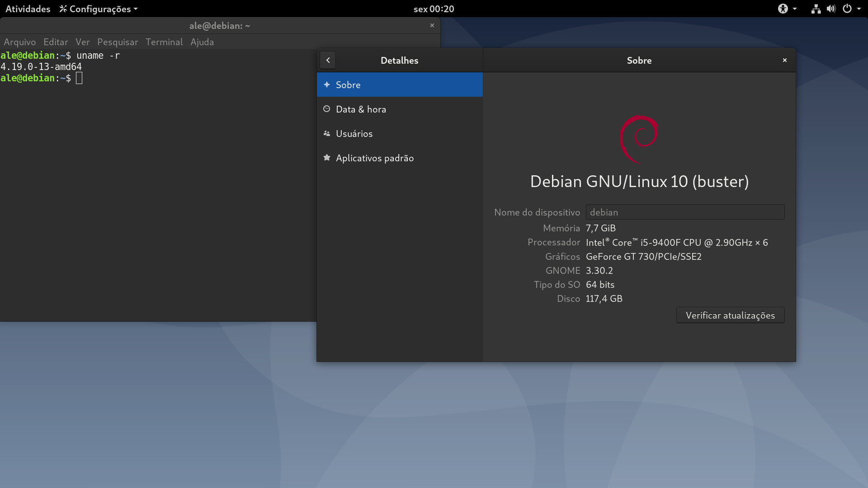
Task: Go back using the Detalhes back arrow
Action: (328, 60)
